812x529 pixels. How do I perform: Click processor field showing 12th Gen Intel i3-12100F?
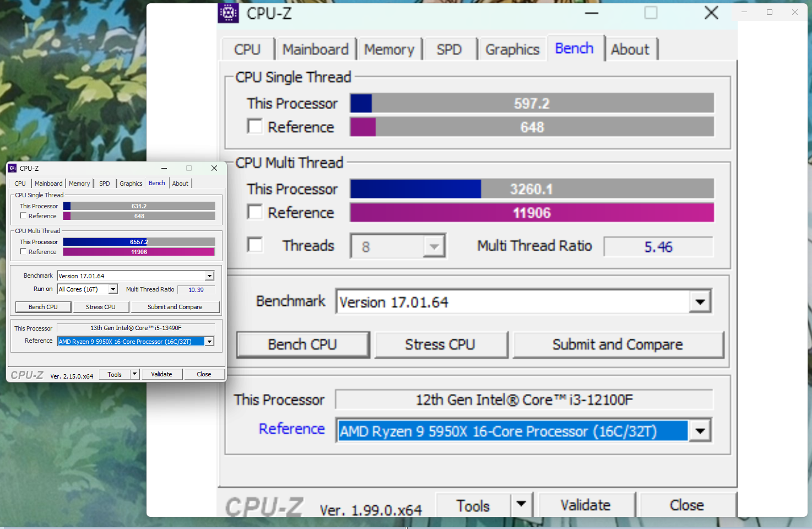524,400
